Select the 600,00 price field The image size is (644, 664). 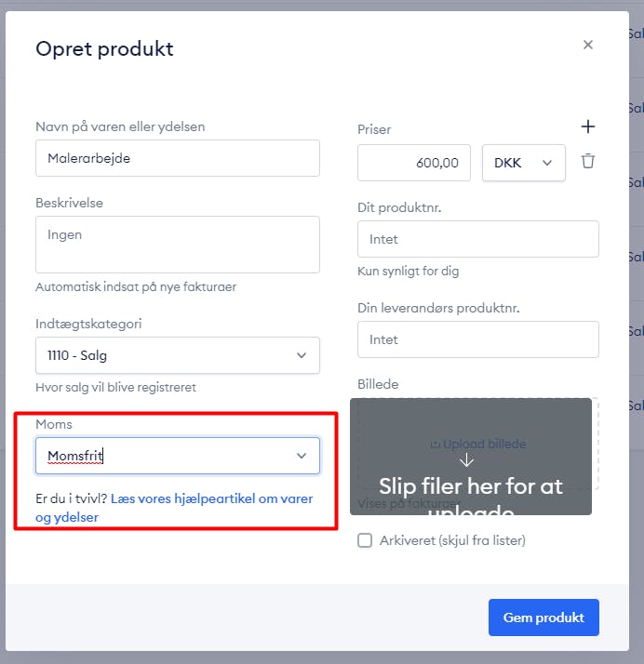pyautogui.click(x=414, y=163)
